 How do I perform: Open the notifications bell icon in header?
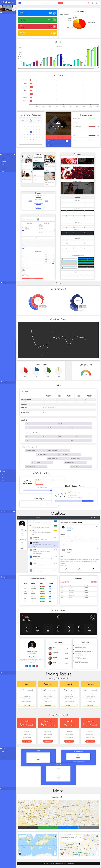[x=88, y=3]
